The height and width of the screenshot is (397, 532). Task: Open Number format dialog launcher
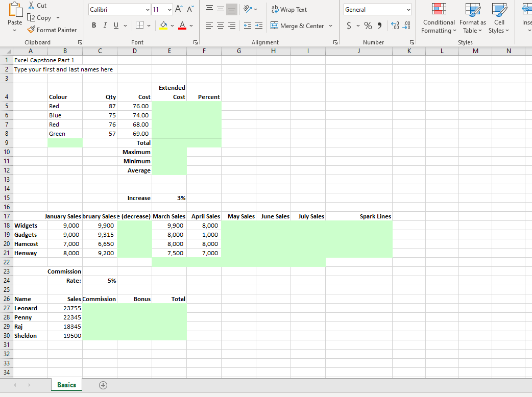tap(412, 42)
